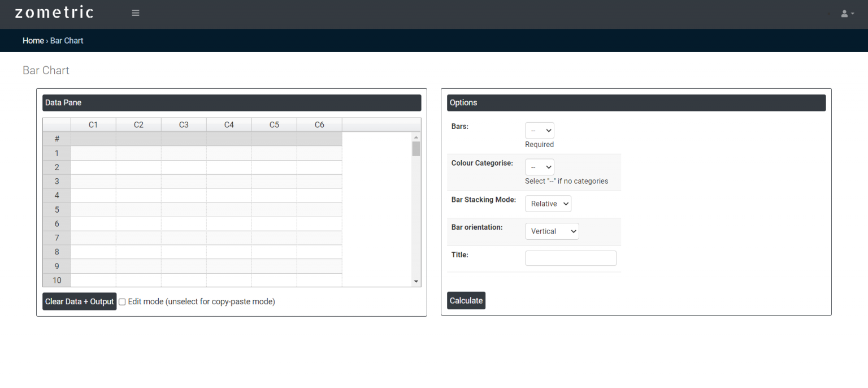The image size is (868, 388).
Task: Select the C6 column header
Action: click(319, 124)
